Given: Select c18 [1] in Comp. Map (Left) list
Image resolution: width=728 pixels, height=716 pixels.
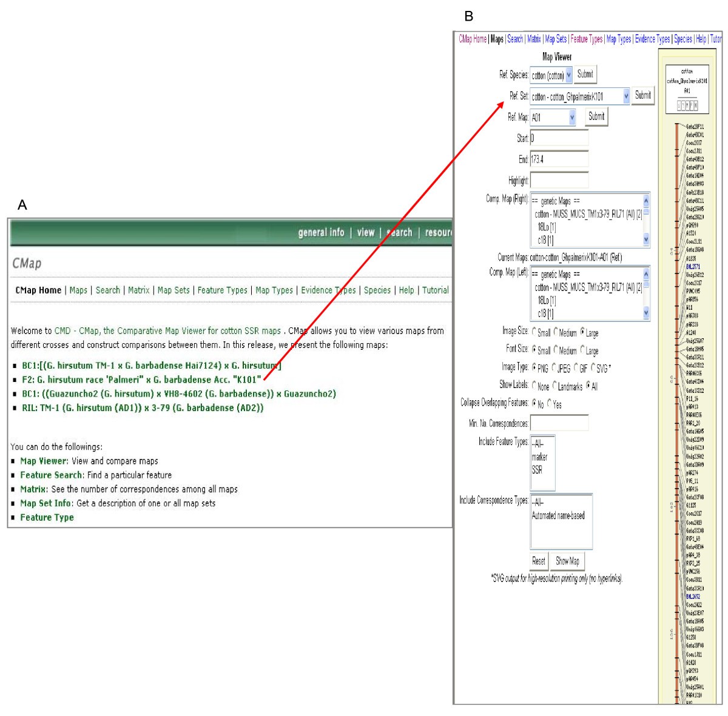Looking at the screenshot, I should pyautogui.click(x=546, y=313).
